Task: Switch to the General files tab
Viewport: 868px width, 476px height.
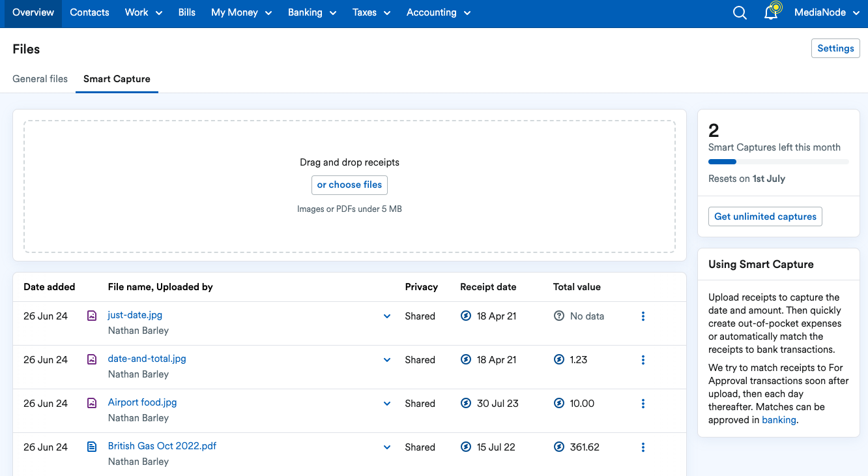Action: click(40, 78)
